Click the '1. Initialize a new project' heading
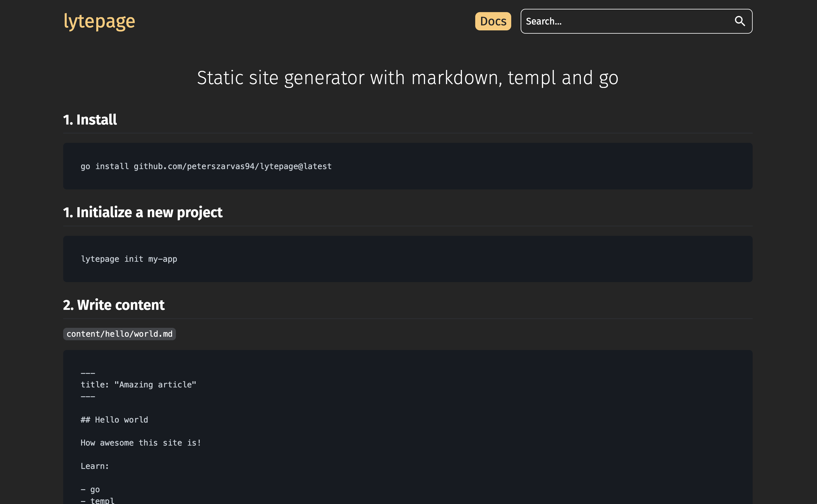The width and height of the screenshot is (817, 504). click(x=143, y=212)
